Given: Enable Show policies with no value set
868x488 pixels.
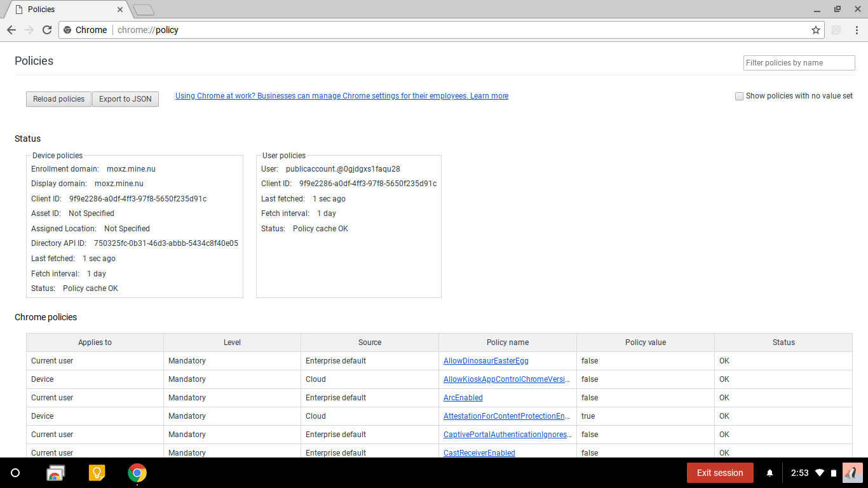Looking at the screenshot, I should 739,97.
